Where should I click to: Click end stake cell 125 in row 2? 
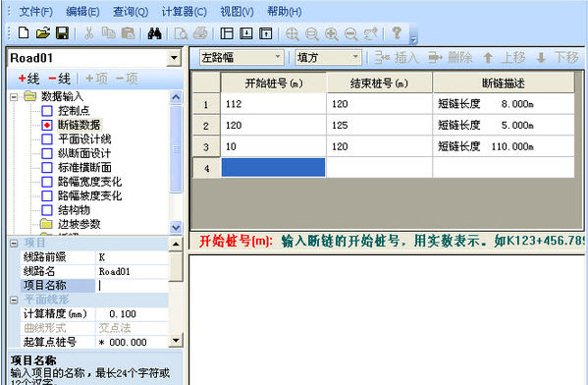(380, 126)
